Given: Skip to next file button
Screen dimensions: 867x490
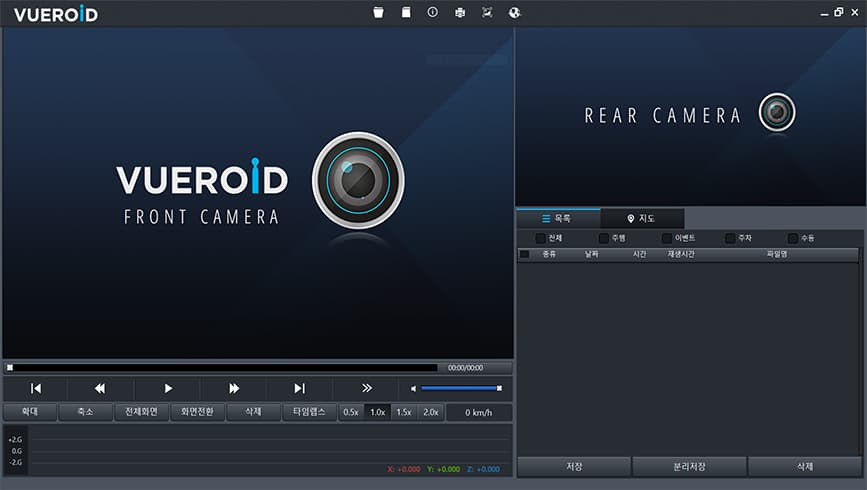Looking at the screenshot, I should click(299, 388).
